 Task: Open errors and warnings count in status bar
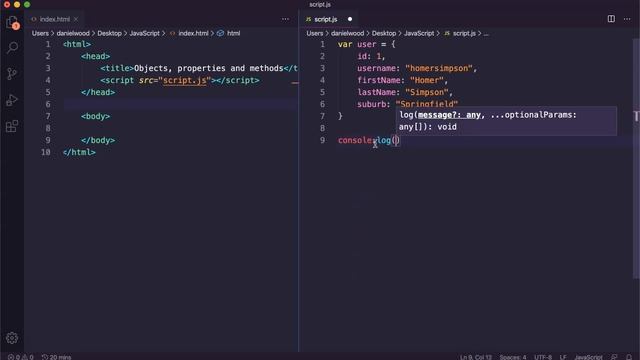[x=20, y=357]
